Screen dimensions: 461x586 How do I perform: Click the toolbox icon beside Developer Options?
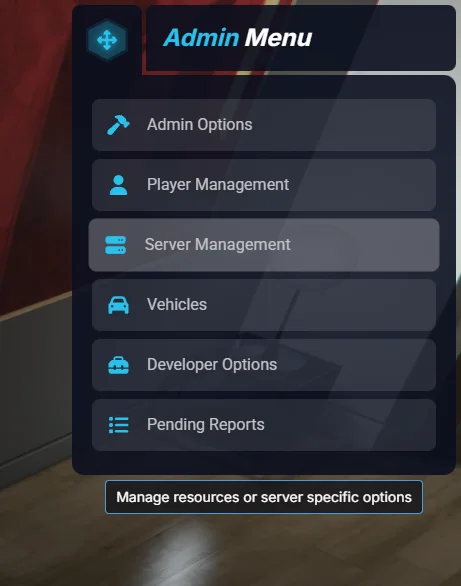[x=118, y=365]
